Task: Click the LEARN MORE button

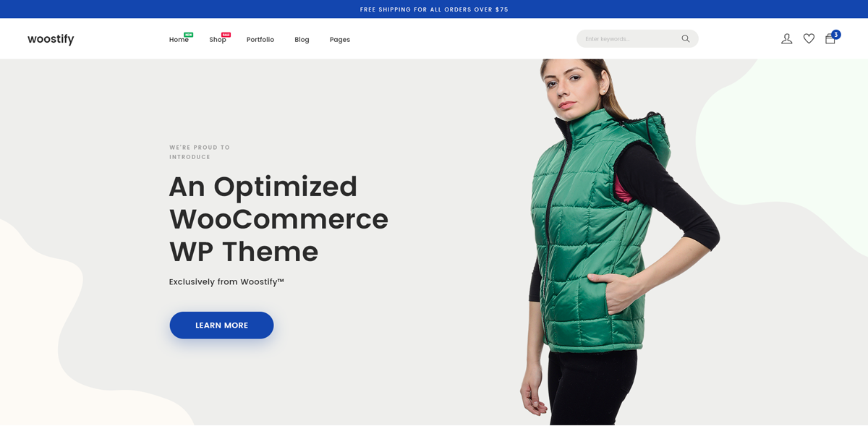Action: tap(221, 325)
